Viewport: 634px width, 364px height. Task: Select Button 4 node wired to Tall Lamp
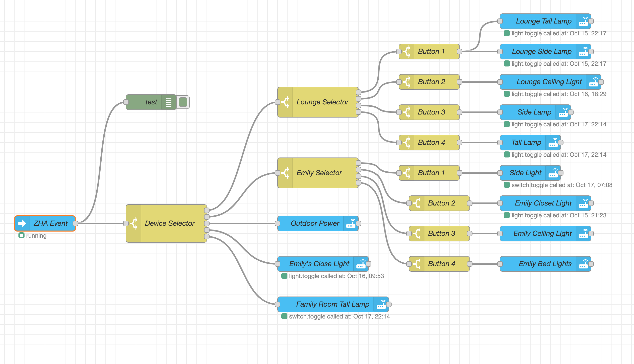(431, 143)
